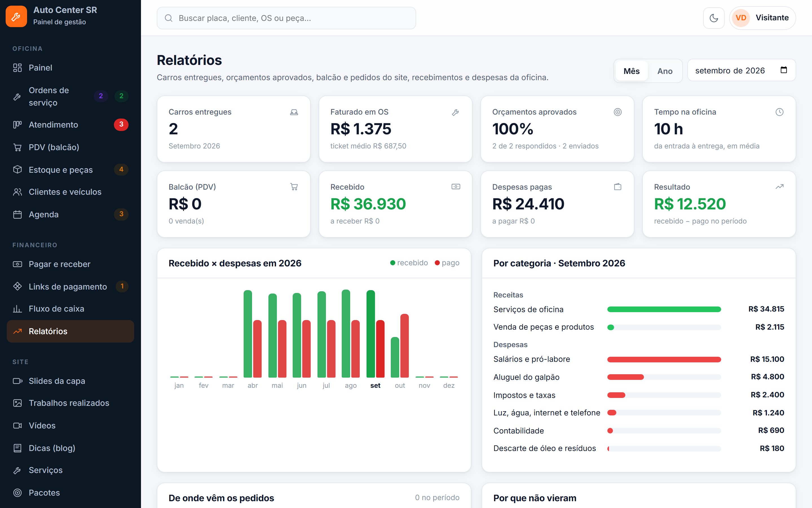812x508 pixels.
Task: Click the Agenda calendar icon in sidebar
Action: pyautogui.click(x=17, y=214)
